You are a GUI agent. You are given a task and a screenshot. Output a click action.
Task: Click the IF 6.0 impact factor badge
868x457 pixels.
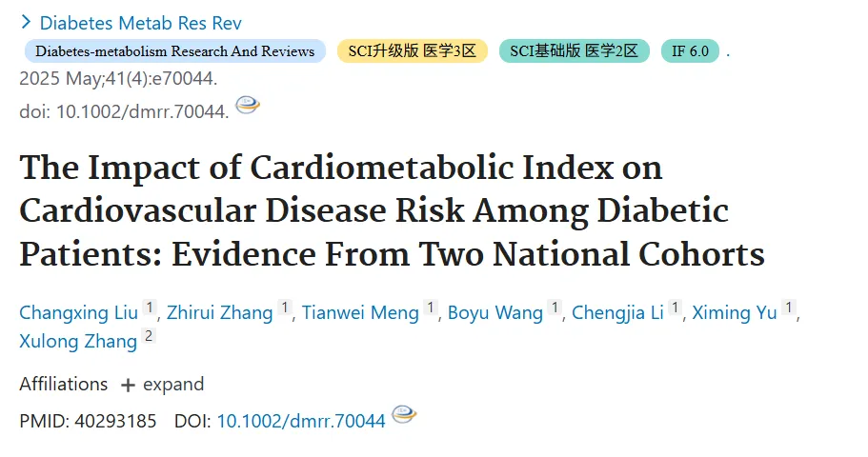tap(691, 50)
